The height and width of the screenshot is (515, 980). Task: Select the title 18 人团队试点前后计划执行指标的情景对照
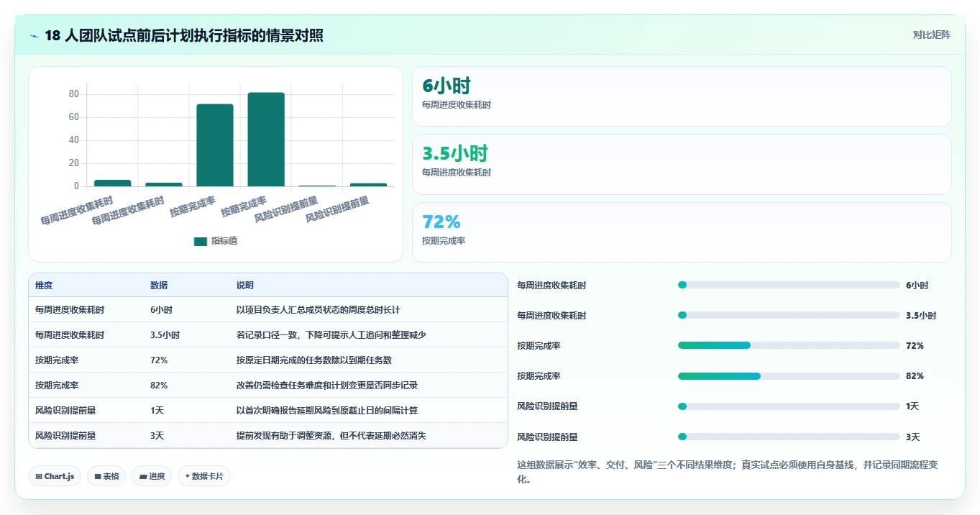tap(184, 35)
